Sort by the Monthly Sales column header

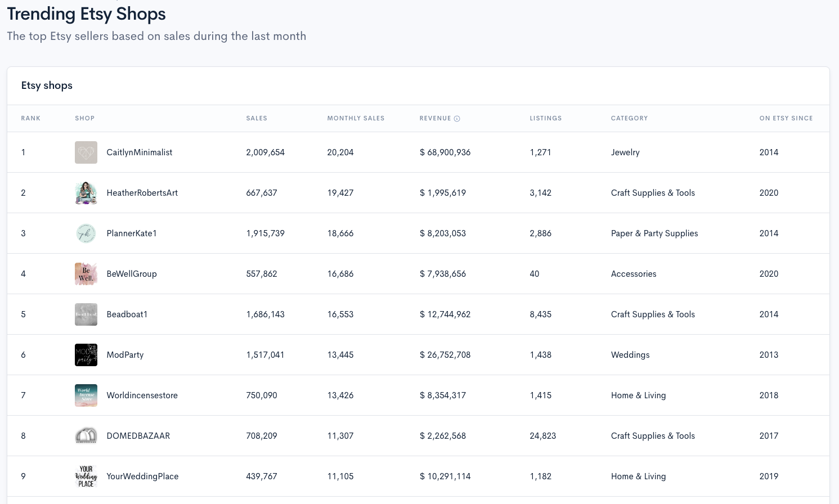[x=356, y=119]
